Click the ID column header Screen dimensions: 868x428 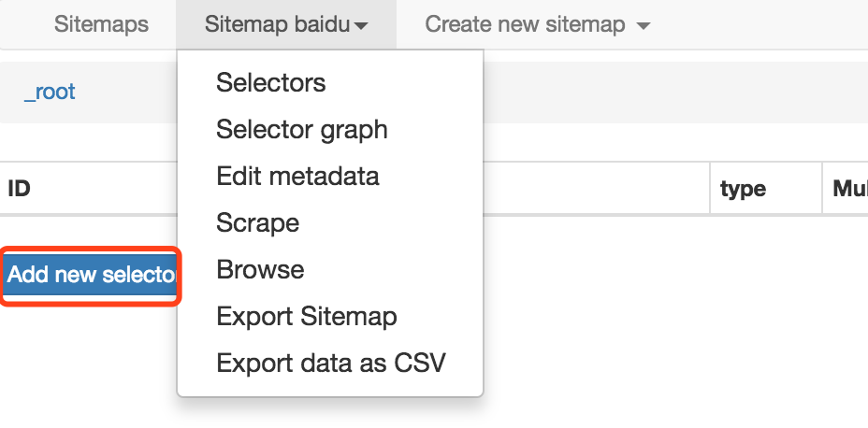(20, 189)
